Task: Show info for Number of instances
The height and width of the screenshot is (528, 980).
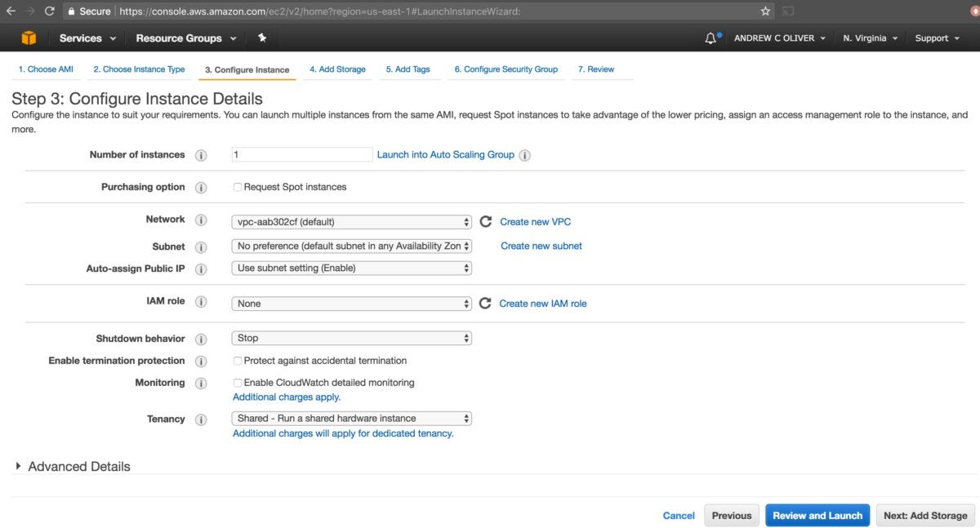Action: click(201, 155)
